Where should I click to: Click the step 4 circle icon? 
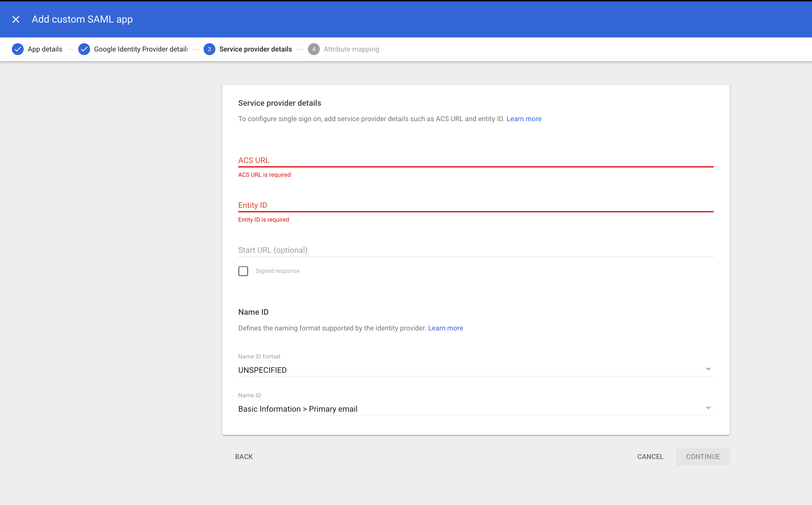(x=313, y=49)
